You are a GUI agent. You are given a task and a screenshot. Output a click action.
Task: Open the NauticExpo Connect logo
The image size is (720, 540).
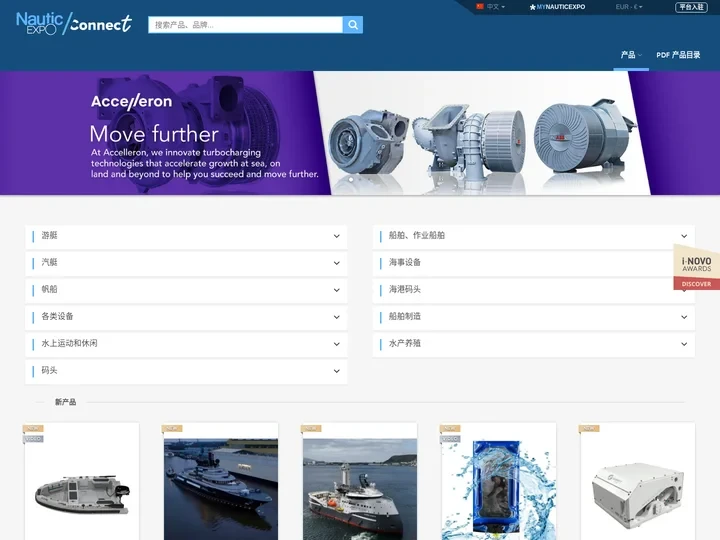coord(74,24)
